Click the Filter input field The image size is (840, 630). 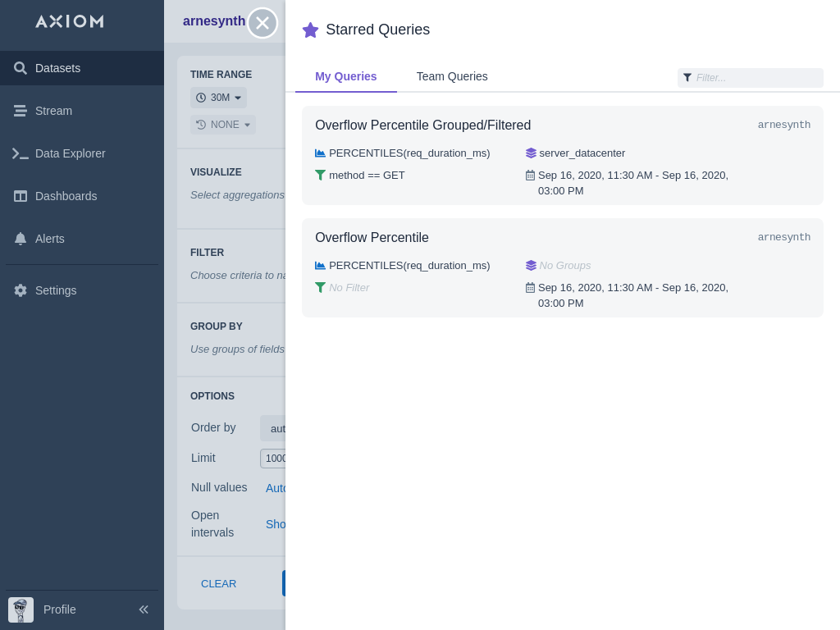pyautogui.click(x=756, y=78)
